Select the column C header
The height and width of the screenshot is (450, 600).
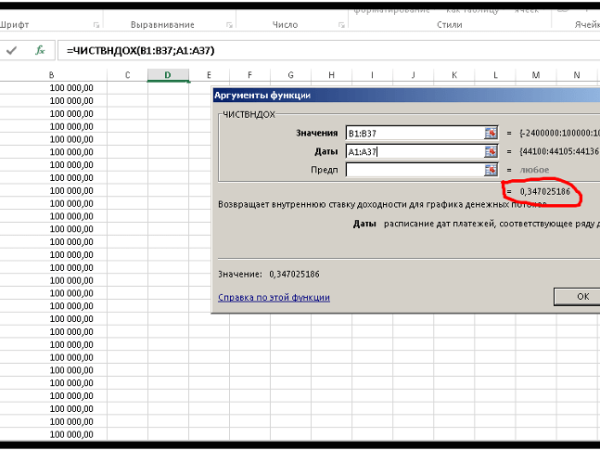point(127,75)
